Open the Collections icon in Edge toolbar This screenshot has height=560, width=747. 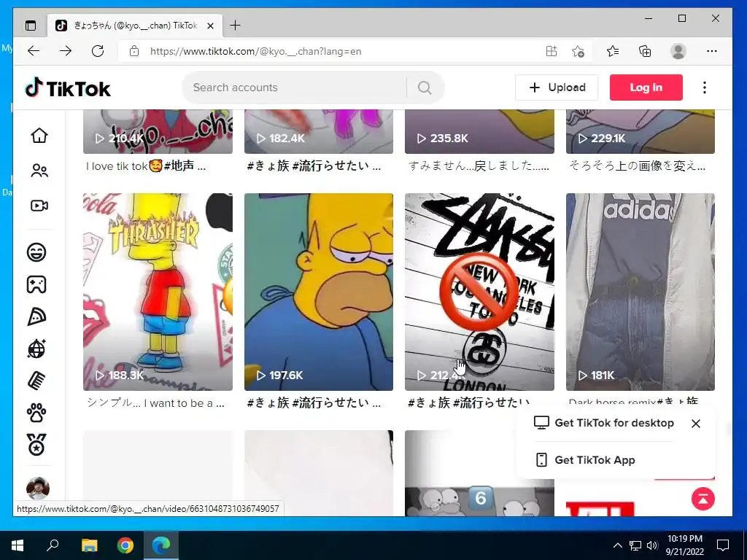click(645, 51)
